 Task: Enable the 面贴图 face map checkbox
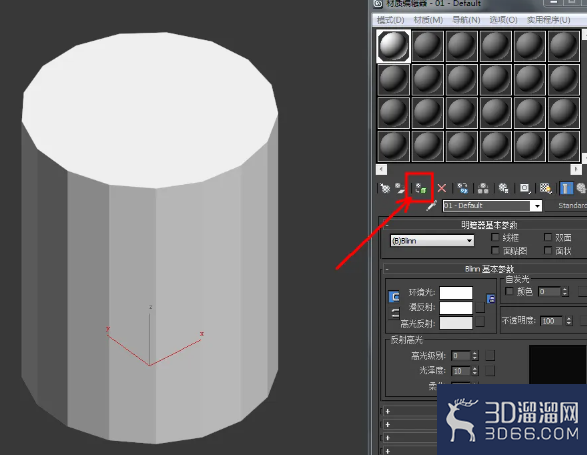point(495,250)
